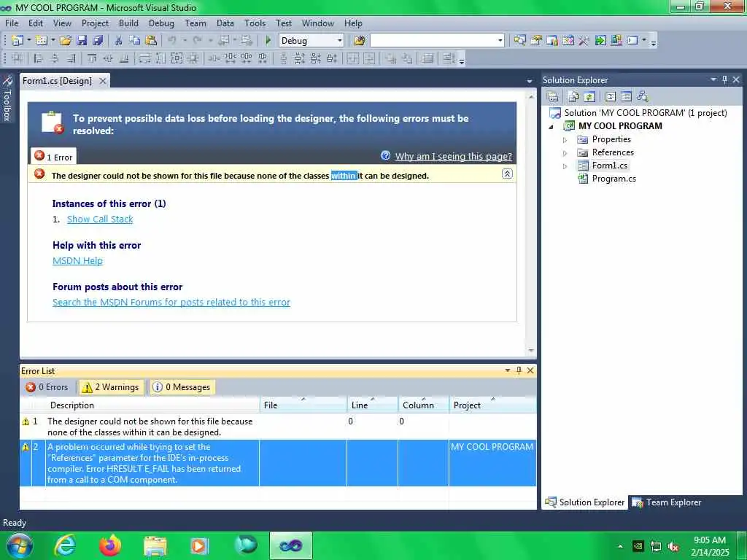Screen dimensions: 747x560
Task: Open Firefox from the taskbar
Action: (110, 545)
